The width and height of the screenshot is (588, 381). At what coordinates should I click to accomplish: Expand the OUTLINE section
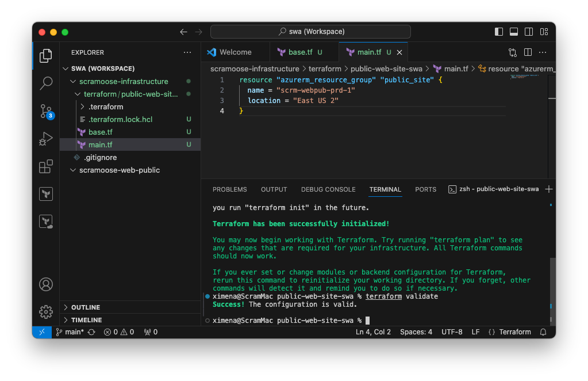tap(130, 307)
